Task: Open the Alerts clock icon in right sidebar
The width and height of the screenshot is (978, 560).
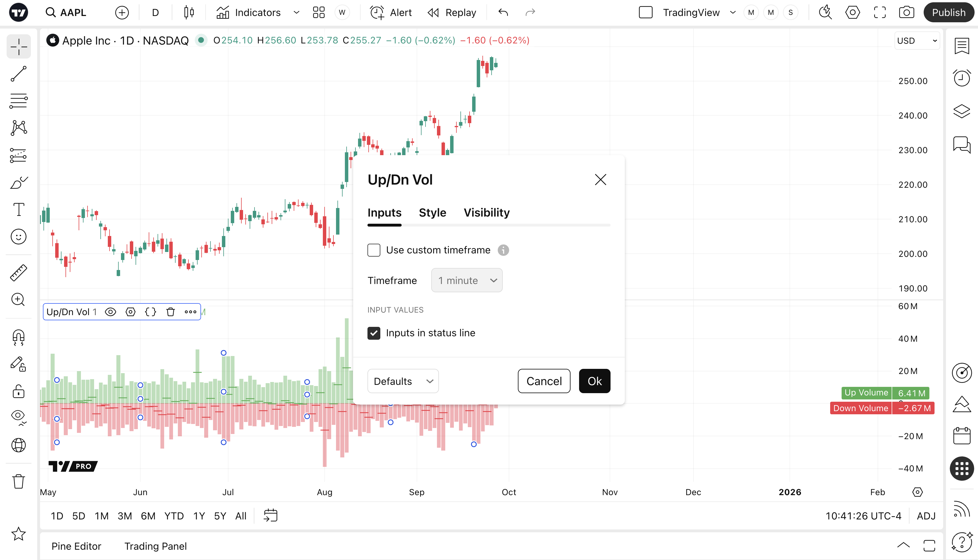Action: coord(961,78)
